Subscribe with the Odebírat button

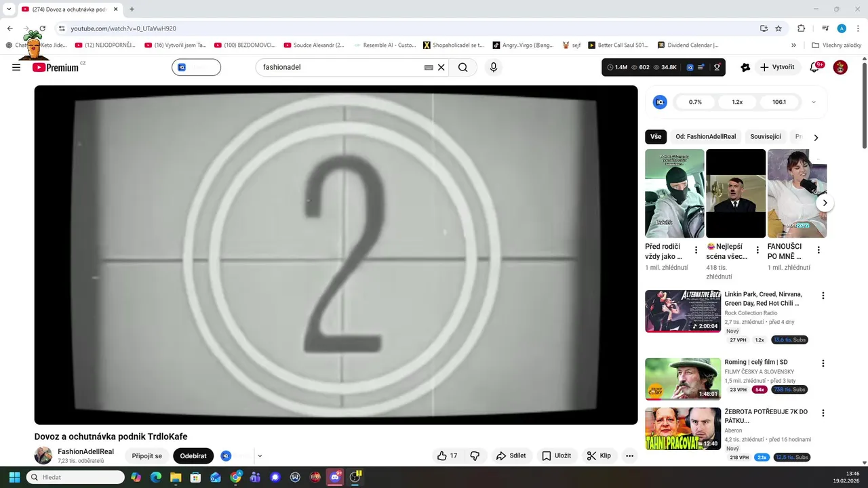(193, 456)
